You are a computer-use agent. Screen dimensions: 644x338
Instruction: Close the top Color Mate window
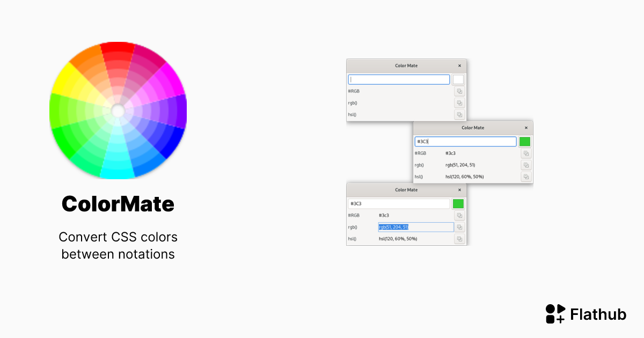pyautogui.click(x=459, y=65)
